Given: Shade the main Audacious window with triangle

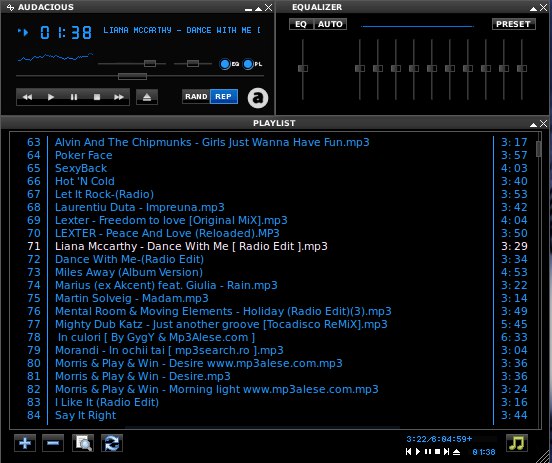Looking at the screenshot, I should 258,8.
